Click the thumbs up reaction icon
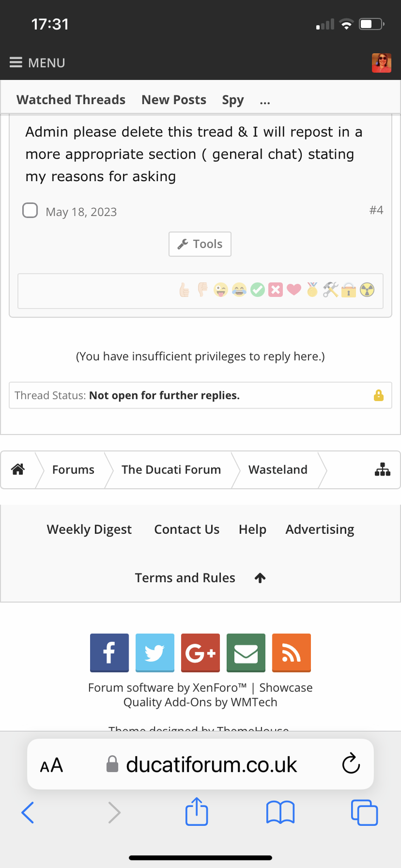401x868 pixels. pyautogui.click(x=184, y=290)
